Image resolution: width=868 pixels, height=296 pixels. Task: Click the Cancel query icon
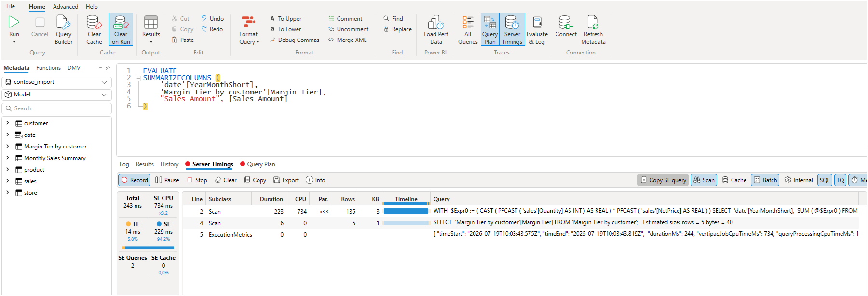point(40,22)
